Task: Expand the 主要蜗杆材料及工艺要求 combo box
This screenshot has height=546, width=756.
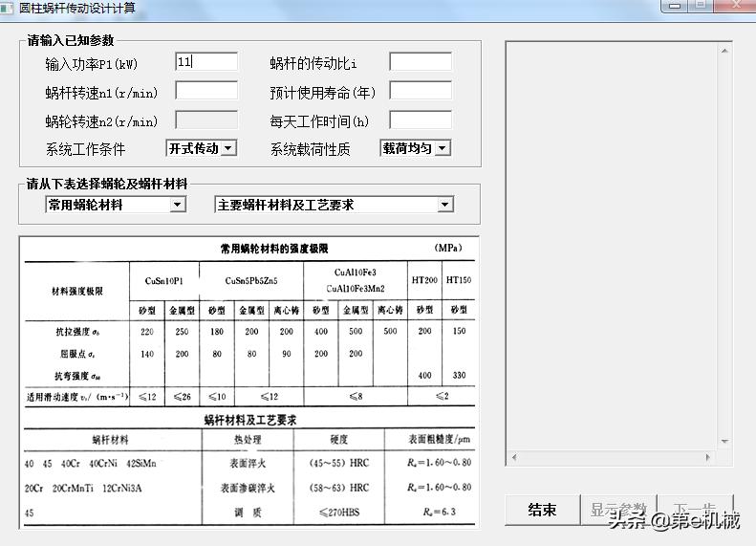Action: [445, 205]
